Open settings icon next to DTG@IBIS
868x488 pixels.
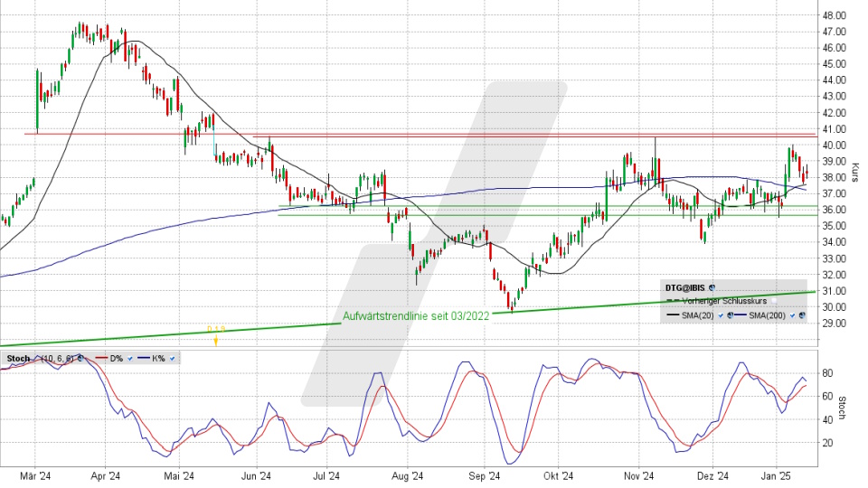[712, 287]
